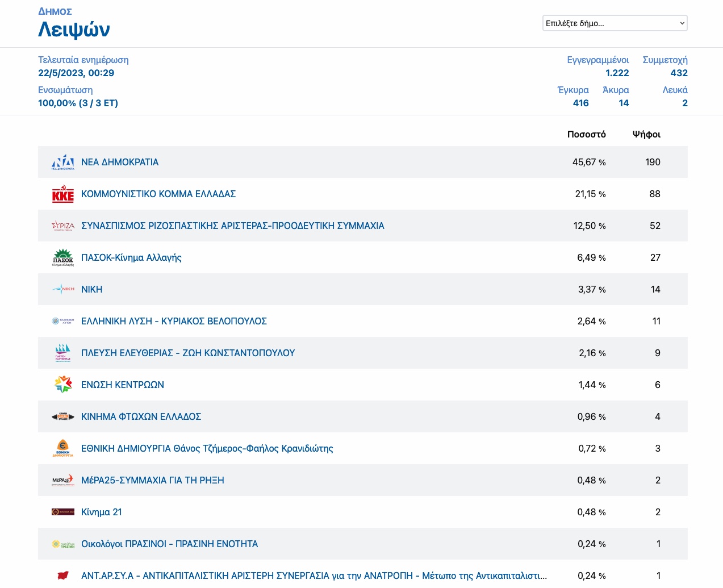This screenshot has height=588, width=723.
Task: Click the 'Εγγεγραμμένοι' label
Action: [x=598, y=60]
